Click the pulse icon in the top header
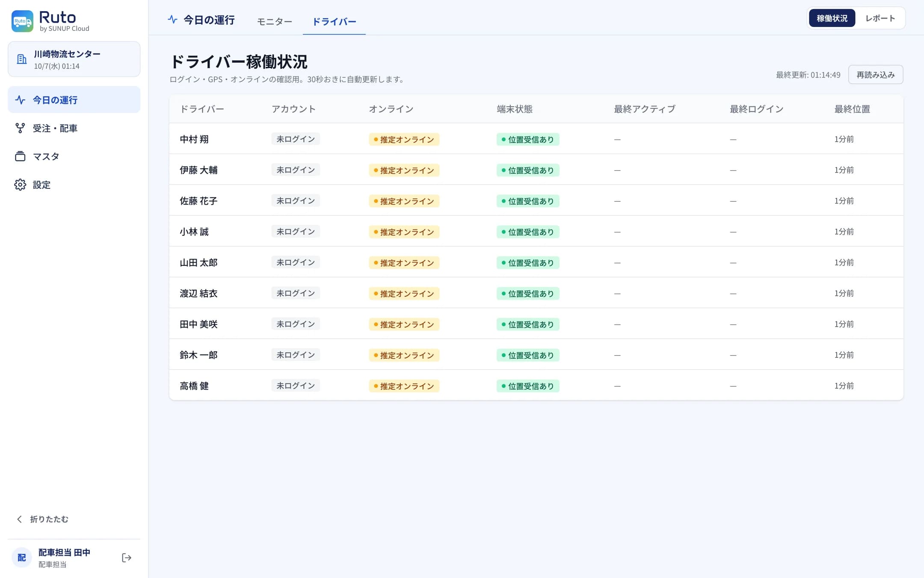 172,19
